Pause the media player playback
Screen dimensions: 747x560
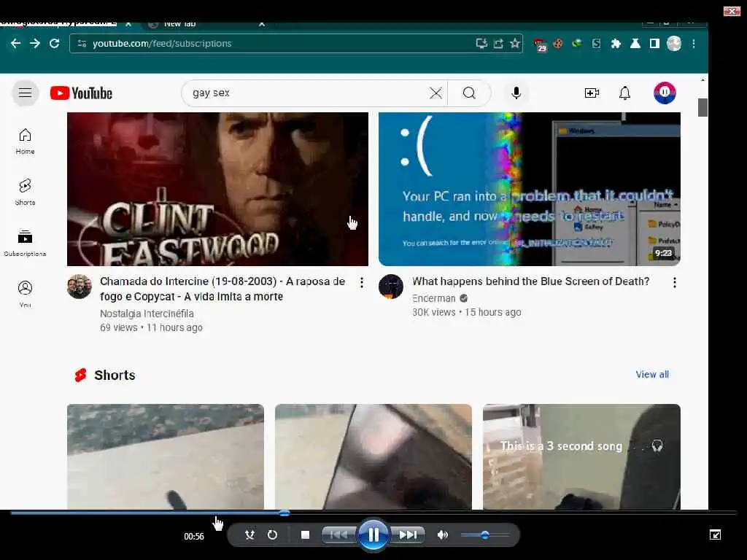tap(373, 535)
